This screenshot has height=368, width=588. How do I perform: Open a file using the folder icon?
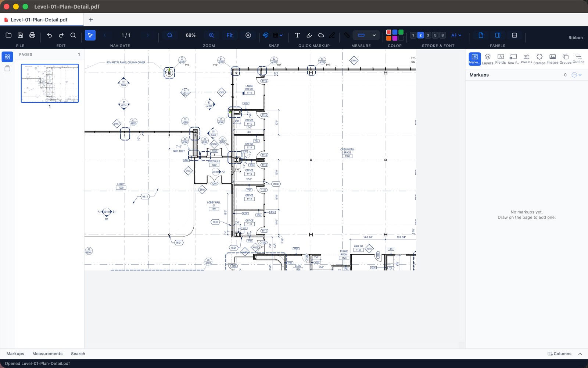(x=8, y=35)
